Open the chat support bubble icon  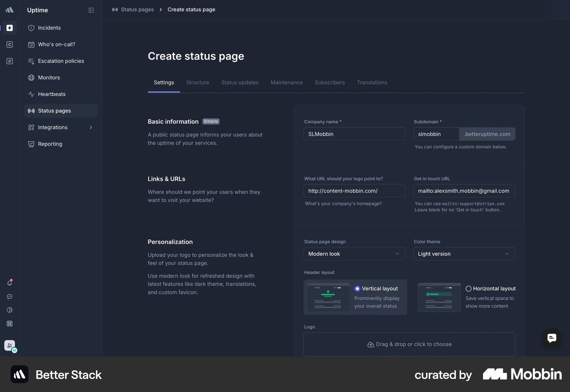tap(10, 297)
